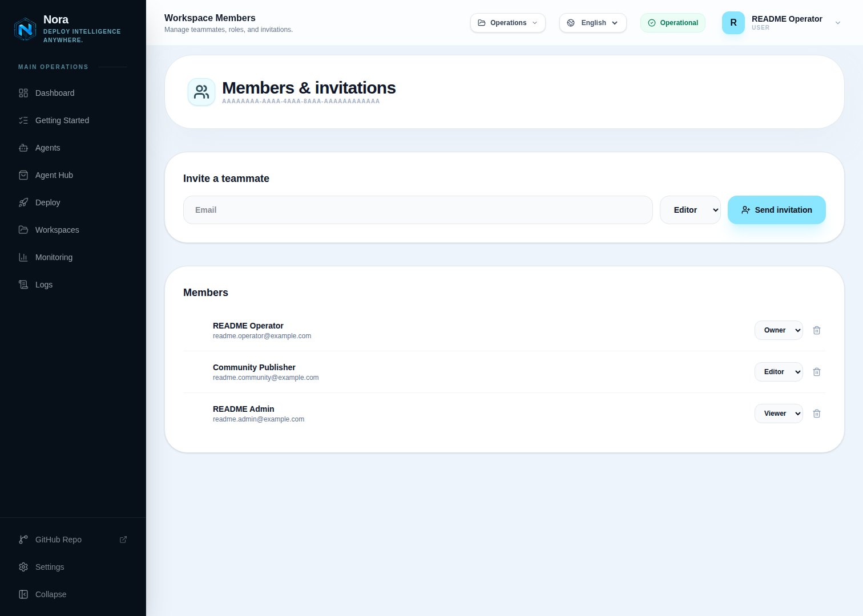Image resolution: width=863 pixels, height=616 pixels.
Task: Click the Deploy rocket icon
Action: 23,202
